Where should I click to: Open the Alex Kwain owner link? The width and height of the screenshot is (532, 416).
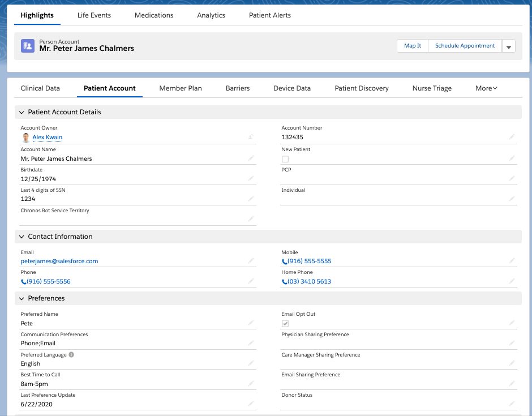coord(47,138)
